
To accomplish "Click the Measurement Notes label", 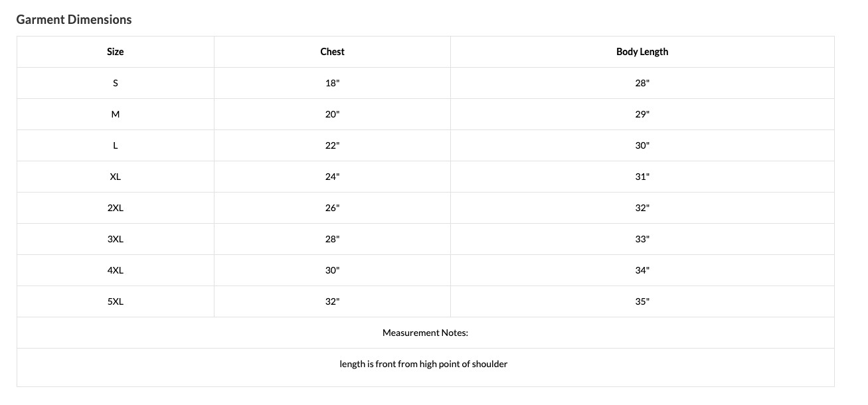I will 425,333.
